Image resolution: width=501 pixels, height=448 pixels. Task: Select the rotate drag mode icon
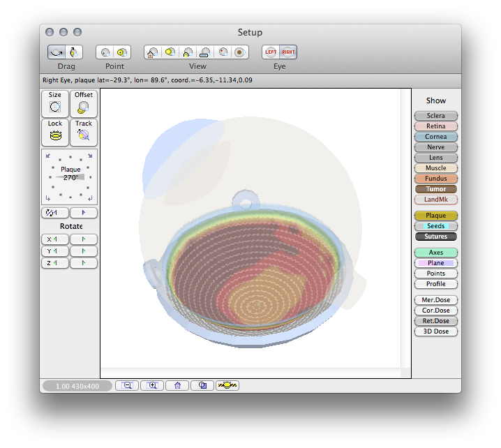[57, 52]
